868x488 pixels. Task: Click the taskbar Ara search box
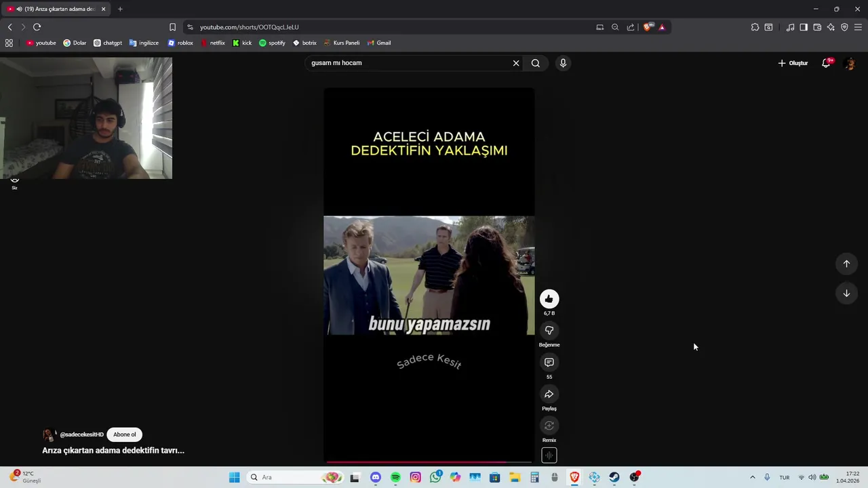coord(295,477)
